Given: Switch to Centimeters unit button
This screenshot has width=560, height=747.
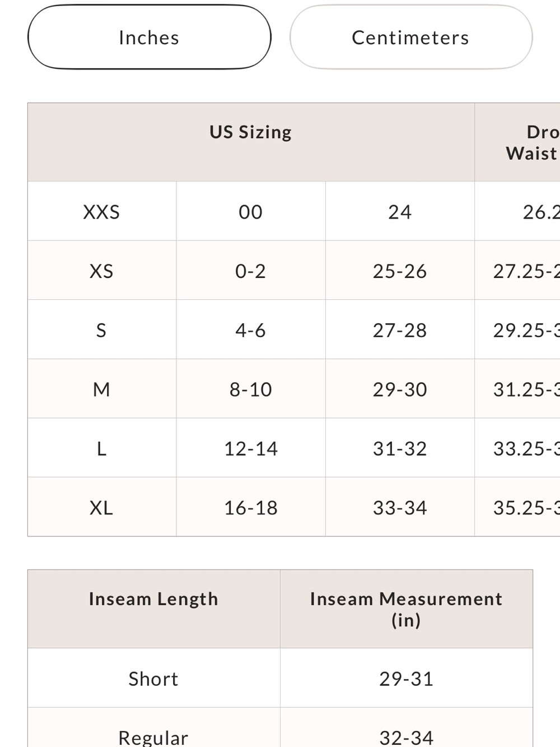Looking at the screenshot, I should coord(410,38).
